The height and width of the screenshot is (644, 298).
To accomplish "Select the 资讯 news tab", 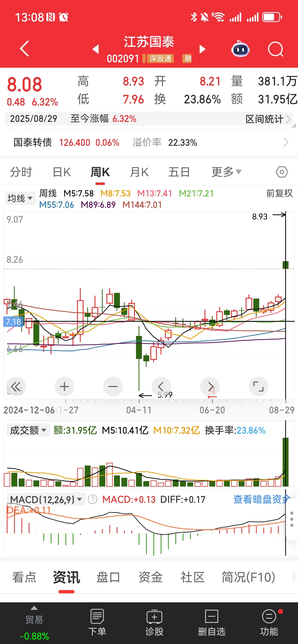I will (x=66, y=577).
